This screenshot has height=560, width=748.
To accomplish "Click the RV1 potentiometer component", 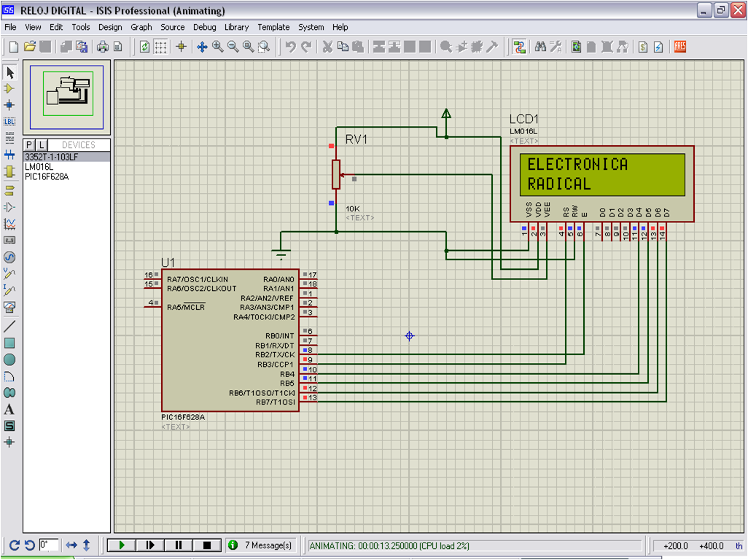I will tap(336, 174).
